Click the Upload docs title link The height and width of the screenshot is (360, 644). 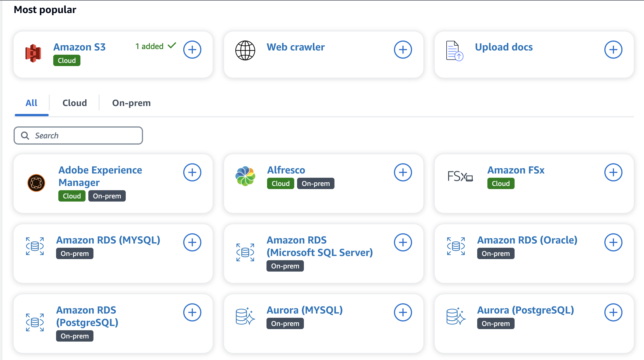[x=504, y=47]
